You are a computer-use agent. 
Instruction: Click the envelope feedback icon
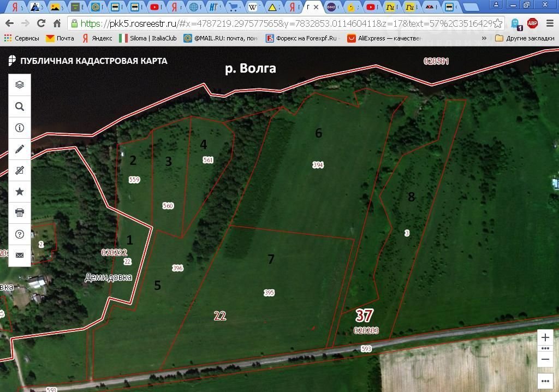coord(20,255)
